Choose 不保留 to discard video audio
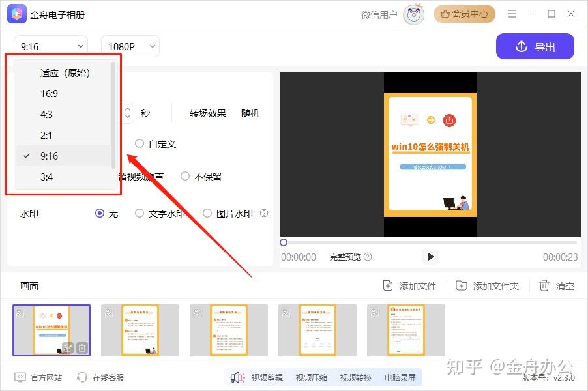588x391 pixels. click(x=186, y=175)
